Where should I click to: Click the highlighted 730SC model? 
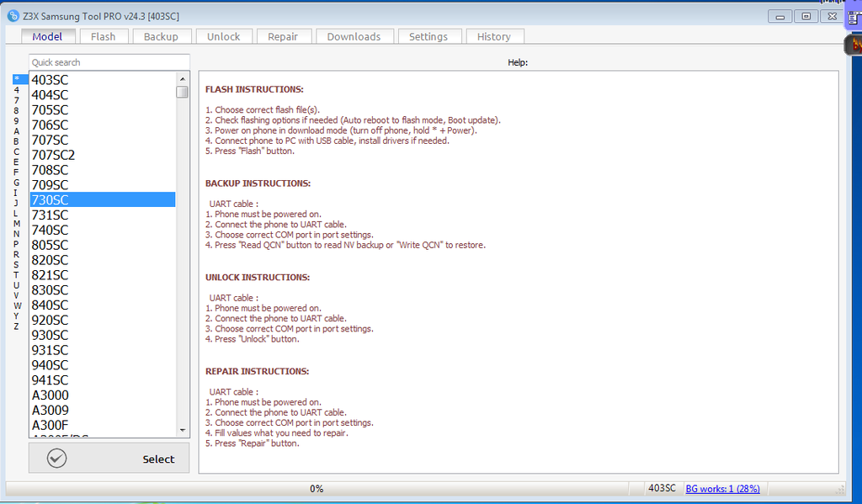coord(103,199)
